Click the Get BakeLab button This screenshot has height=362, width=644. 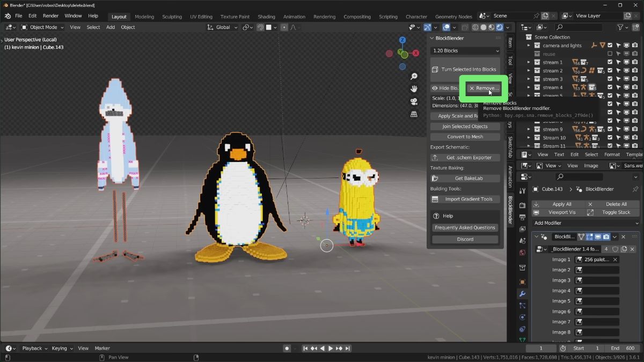[x=465, y=178]
